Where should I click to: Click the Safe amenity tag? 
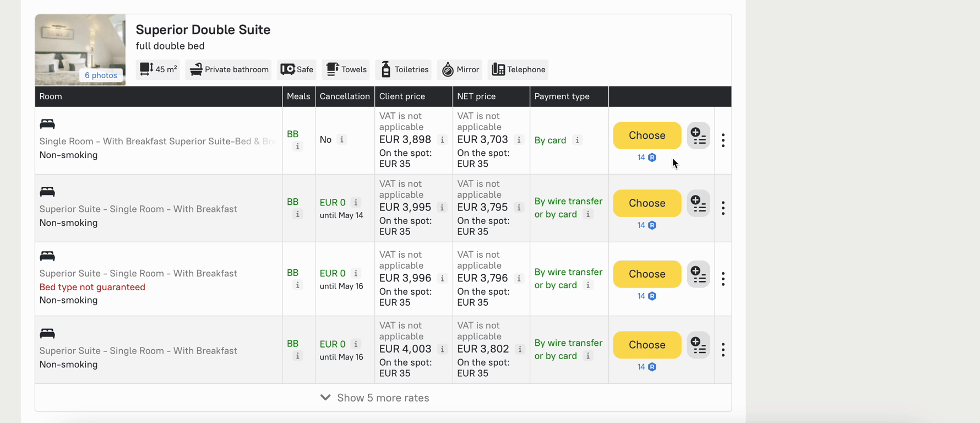pyautogui.click(x=297, y=69)
